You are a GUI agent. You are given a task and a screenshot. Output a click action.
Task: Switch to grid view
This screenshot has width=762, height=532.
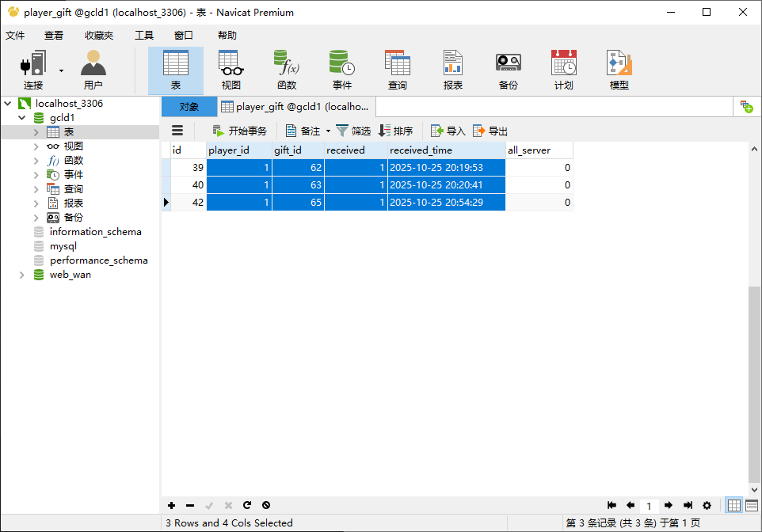[734, 505]
